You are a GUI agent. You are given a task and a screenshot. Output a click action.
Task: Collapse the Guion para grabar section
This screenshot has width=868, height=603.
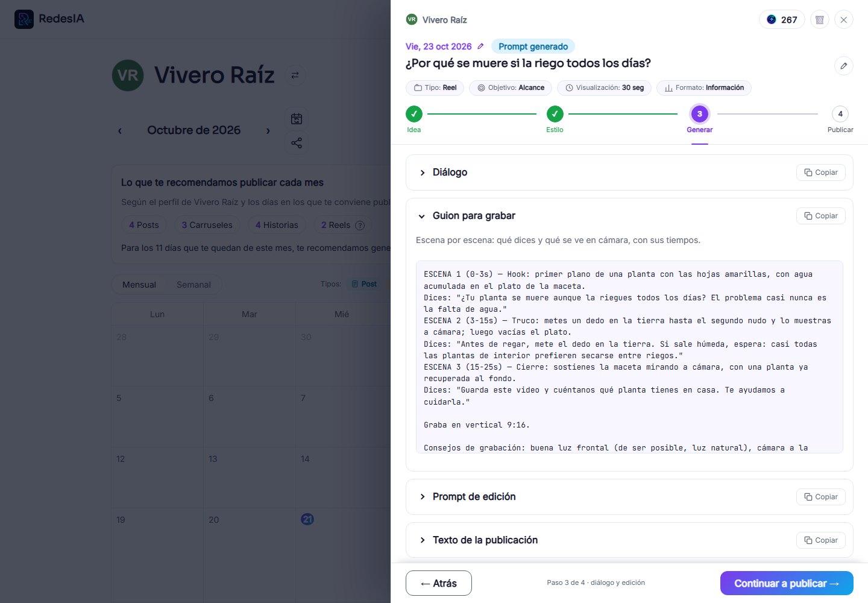click(x=422, y=216)
